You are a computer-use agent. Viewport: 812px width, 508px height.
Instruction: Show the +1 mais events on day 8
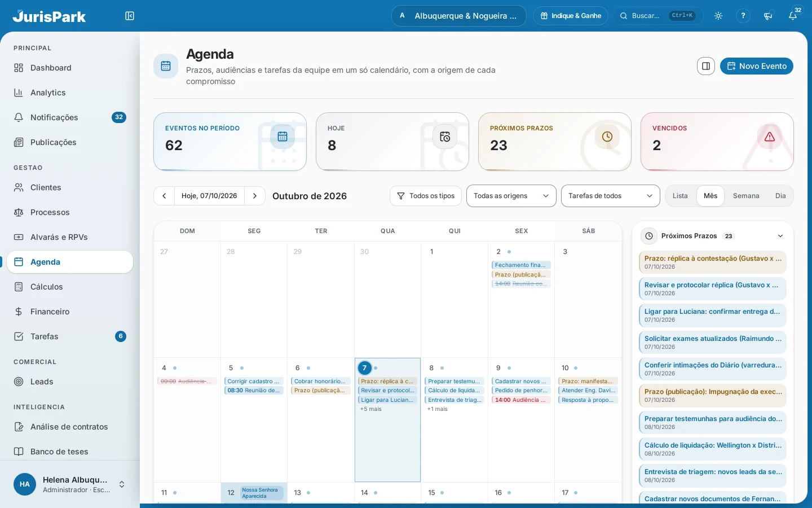click(x=438, y=409)
